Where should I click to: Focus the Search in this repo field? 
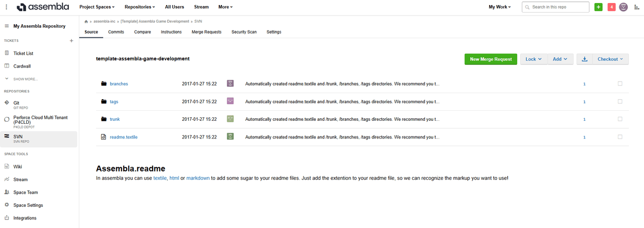tap(555, 7)
